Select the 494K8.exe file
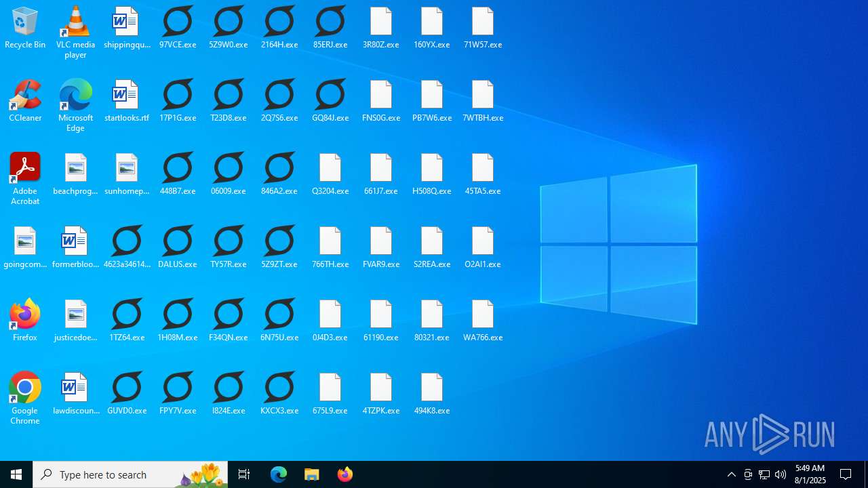868x488 pixels. coord(432,394)
